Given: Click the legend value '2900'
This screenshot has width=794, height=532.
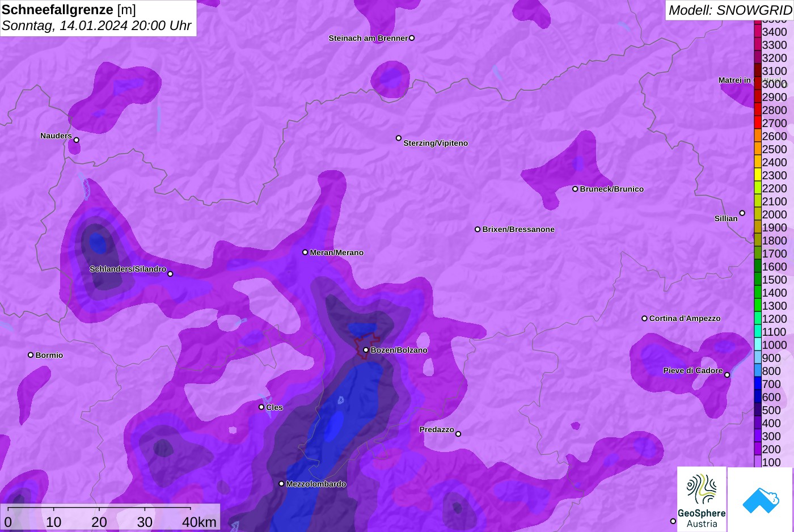Looking at the screenshot, I should coord(774,97).
